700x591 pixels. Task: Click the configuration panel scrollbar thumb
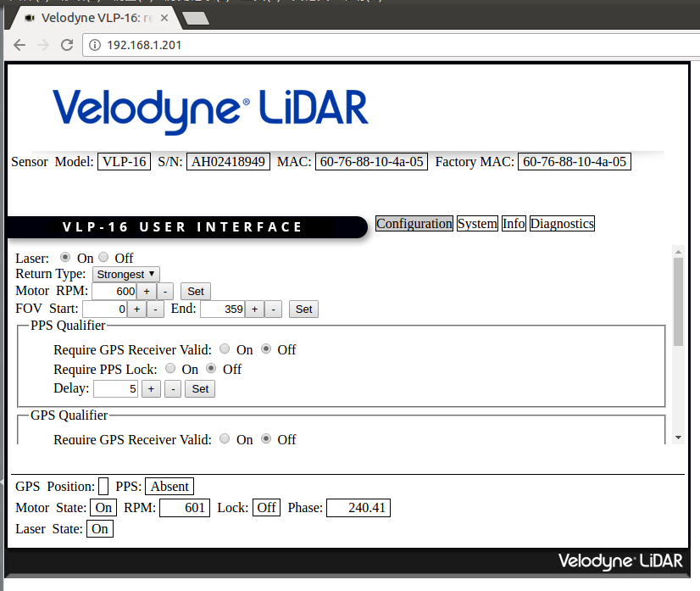pyautogui.click(x=679, y=302)
